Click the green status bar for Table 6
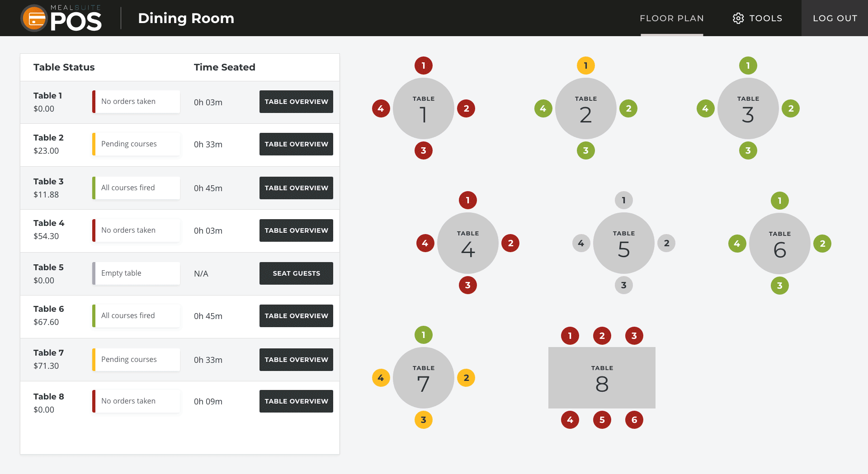 click(x=94, y=315)
